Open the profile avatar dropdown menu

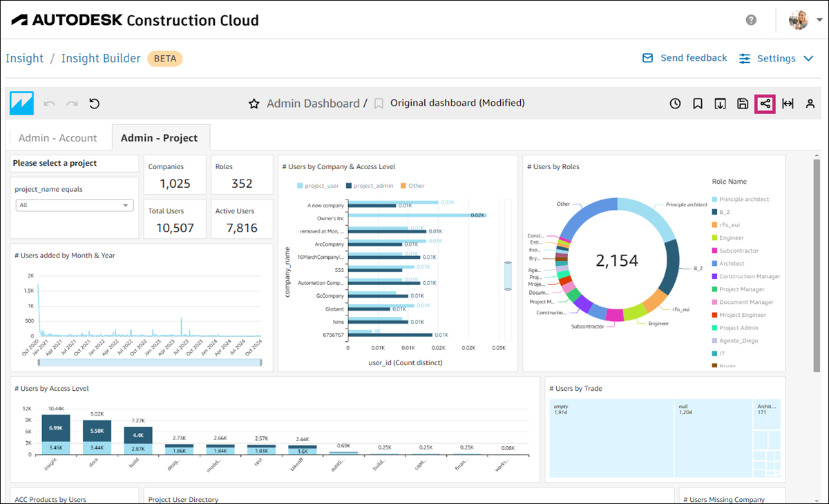coord(799,19)
